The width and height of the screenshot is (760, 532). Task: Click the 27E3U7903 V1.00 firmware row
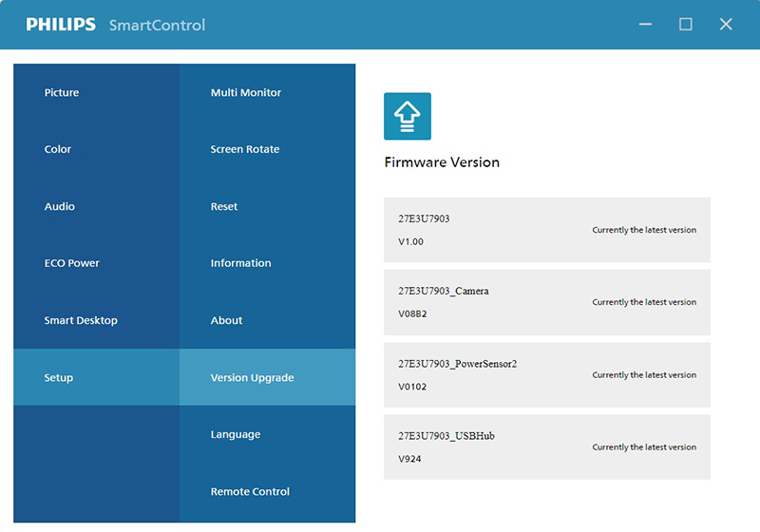coord(546,230)
